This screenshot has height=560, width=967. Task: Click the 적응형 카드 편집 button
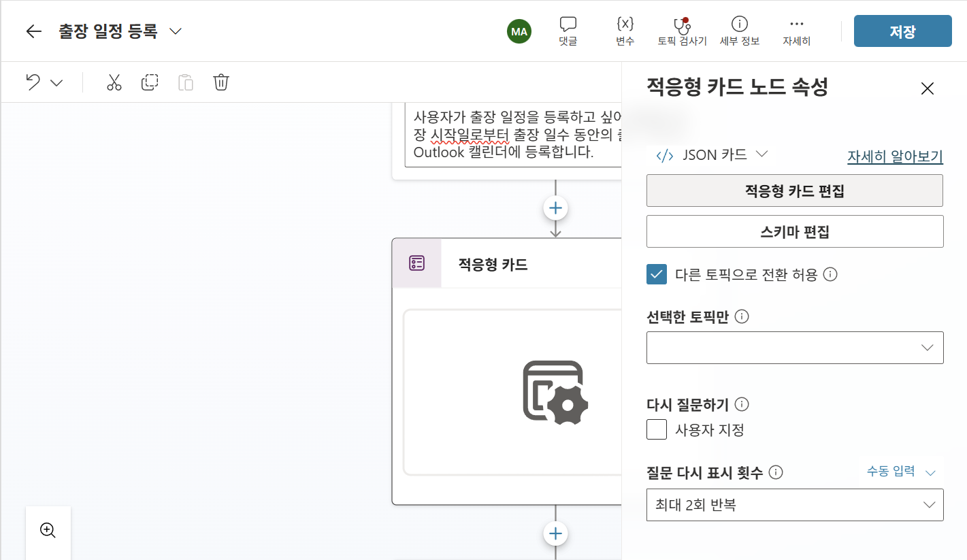click(795, 191)
